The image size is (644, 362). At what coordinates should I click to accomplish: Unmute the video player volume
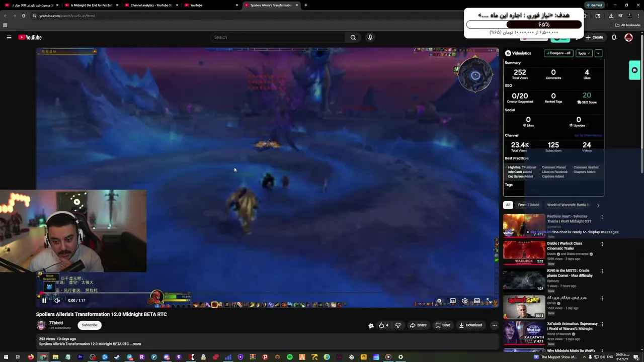(x=57, y=301)
